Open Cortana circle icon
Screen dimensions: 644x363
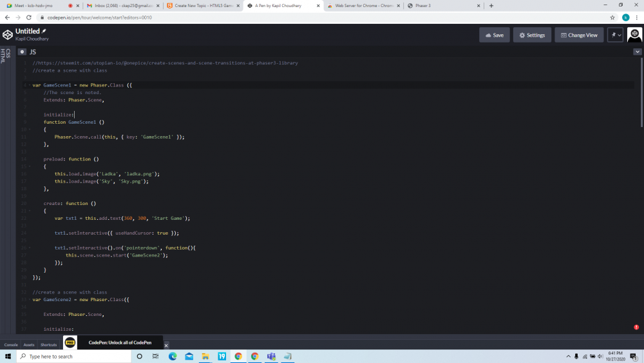click(x=139, y=356)
